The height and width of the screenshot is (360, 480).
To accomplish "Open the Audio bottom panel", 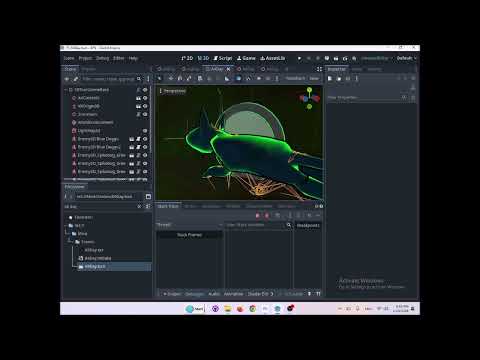I will [214, 294].
